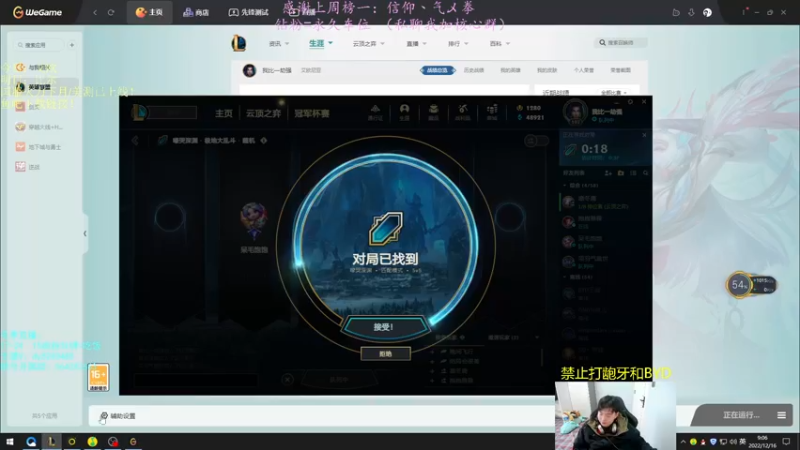Expand the 直播 dropdown menu
The width and height of the screenshot is (800, 450).
click(416, 44)
